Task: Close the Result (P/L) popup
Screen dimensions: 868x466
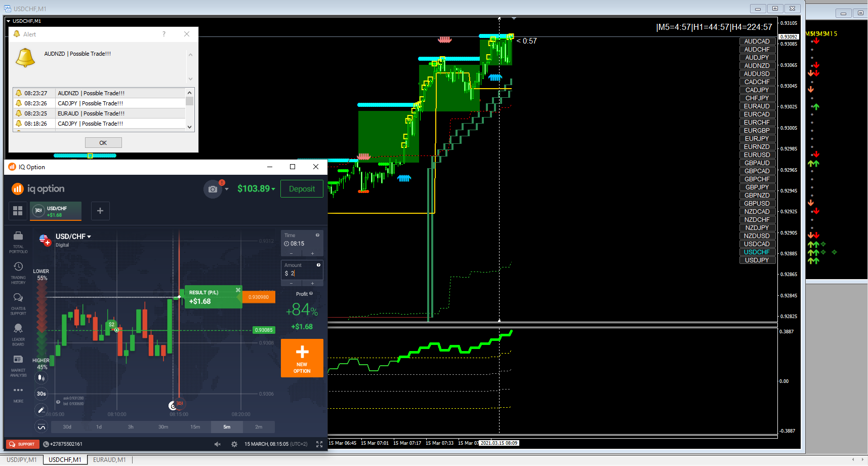Action: (238, 290)
